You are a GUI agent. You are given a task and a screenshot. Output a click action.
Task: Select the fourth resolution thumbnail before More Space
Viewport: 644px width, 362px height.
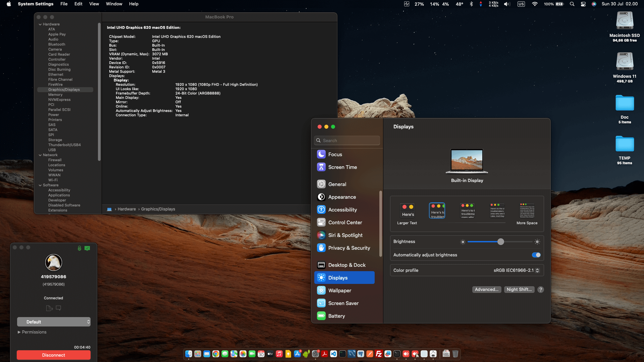click(x=497, y=210)
